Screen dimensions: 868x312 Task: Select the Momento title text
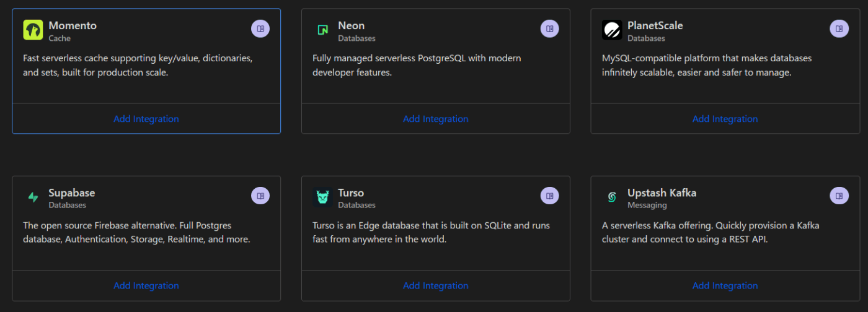tap(73, 25)
